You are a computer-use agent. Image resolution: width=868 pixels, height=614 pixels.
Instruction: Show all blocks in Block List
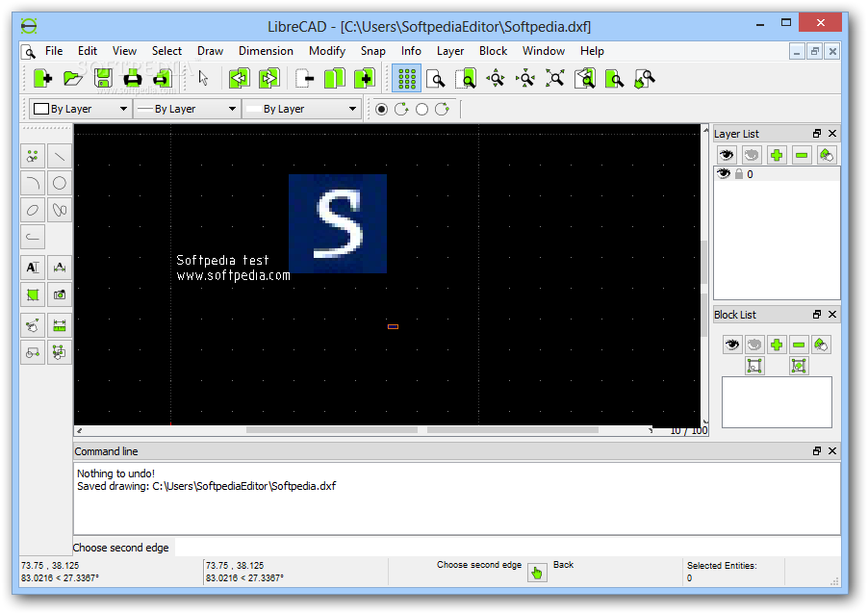(x=731, y=345)
